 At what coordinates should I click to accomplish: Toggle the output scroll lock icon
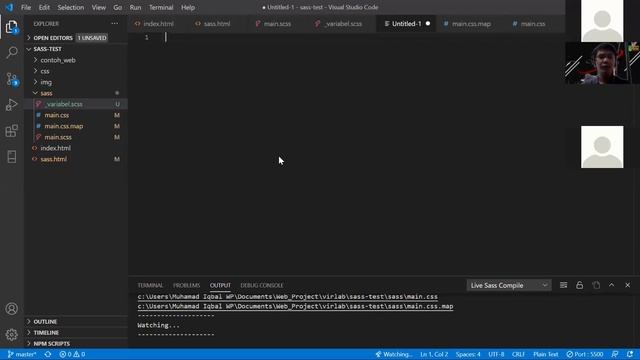(580, 285)
